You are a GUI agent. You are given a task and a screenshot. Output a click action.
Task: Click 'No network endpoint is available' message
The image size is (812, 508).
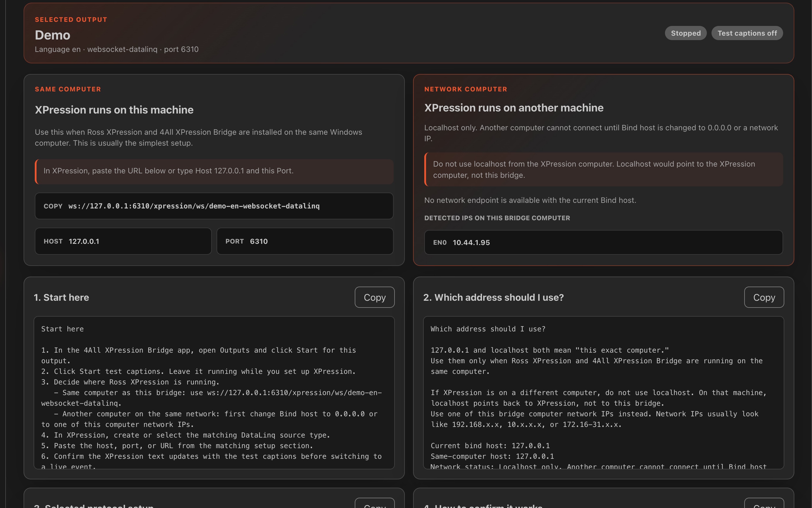coord(530,200)
